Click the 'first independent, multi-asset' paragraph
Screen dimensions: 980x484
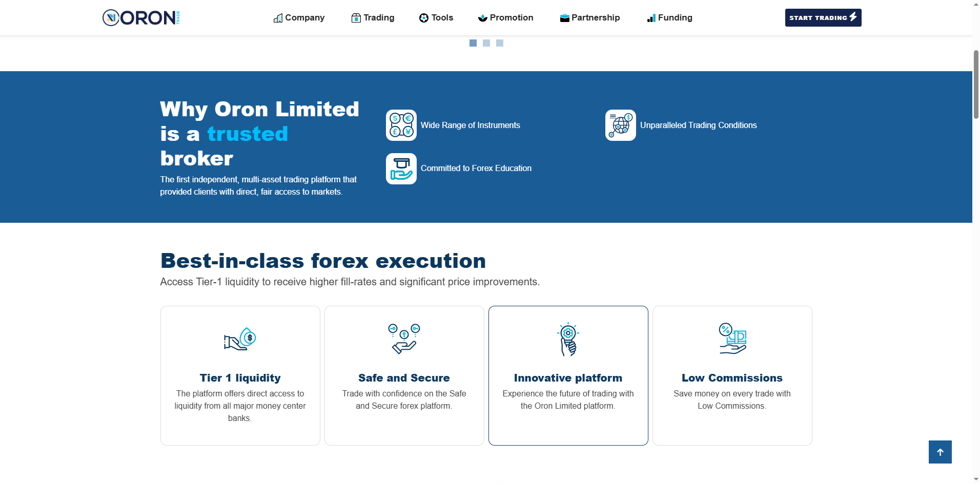pyautogui.click(x=258, y=185)
